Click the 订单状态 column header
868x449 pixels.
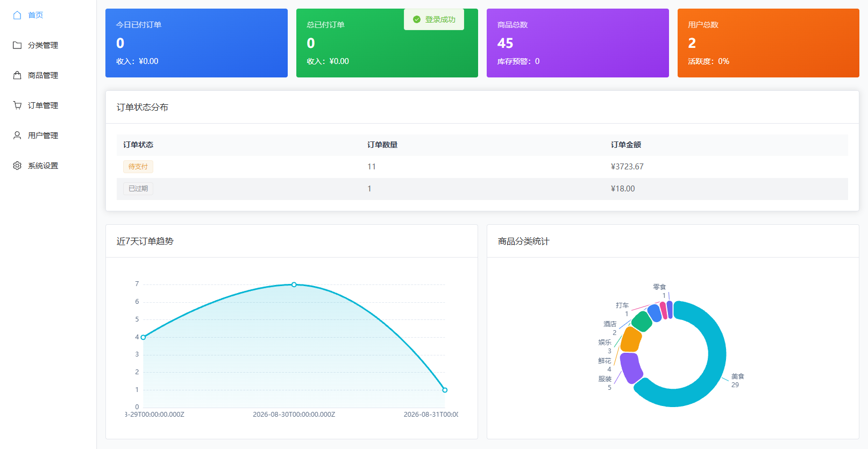pos(138,145)
